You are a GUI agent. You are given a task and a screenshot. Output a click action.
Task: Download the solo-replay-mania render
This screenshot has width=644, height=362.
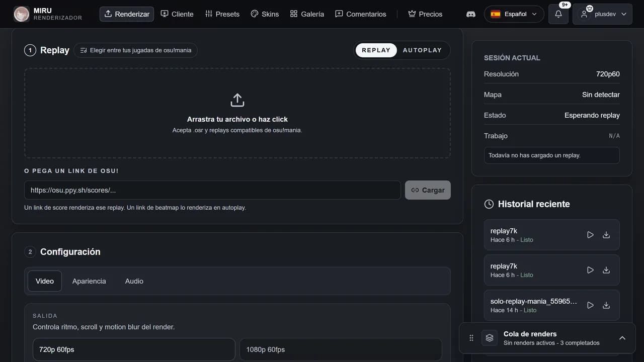[606, 305]
